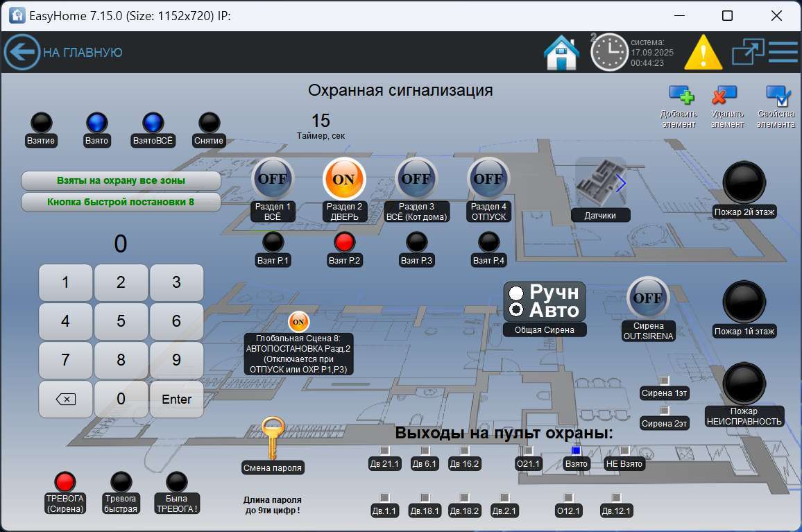Image resolution: width=802 pixels, height=532 pixels.
Task: Expand the blue chevron next to Датчики
Action: coord(622,183)
